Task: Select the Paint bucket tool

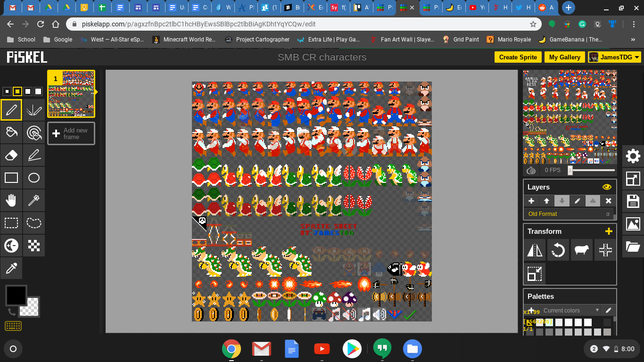Action: (x=11, y=132)
